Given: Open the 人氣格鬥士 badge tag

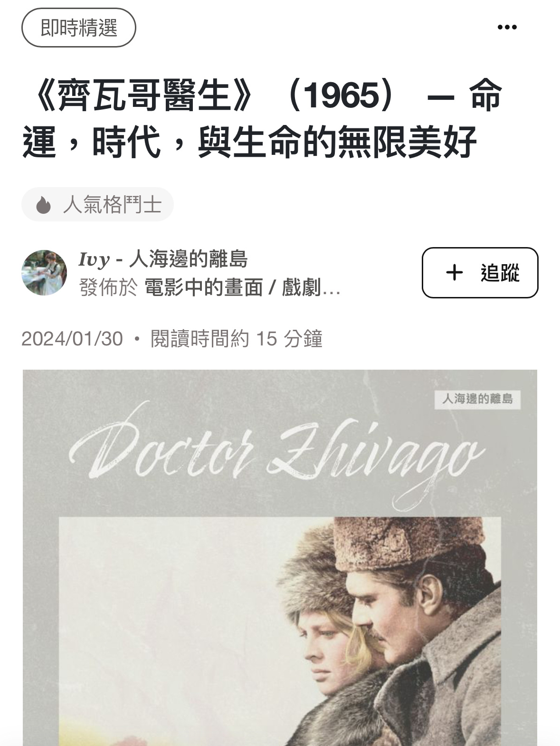Looking at the screenshot, I should coord(98,205).
